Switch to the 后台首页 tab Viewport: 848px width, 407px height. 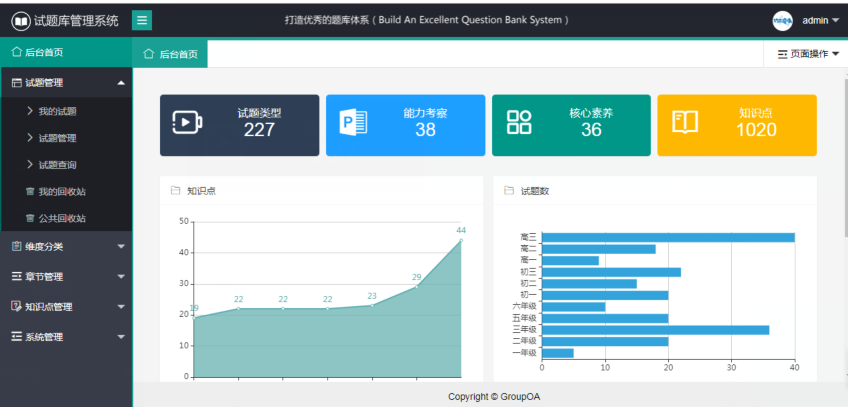click(x=170, y=54)
